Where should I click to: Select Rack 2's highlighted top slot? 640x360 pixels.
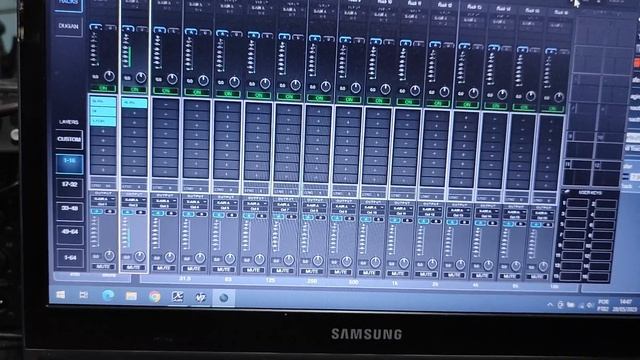(x=134, y=102)
